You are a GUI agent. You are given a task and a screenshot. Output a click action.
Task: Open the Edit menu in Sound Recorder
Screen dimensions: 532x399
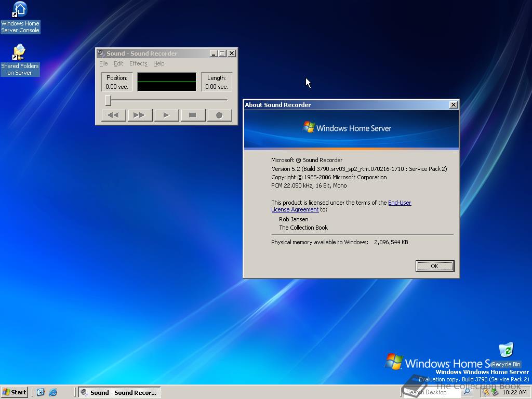coord(118,63)
